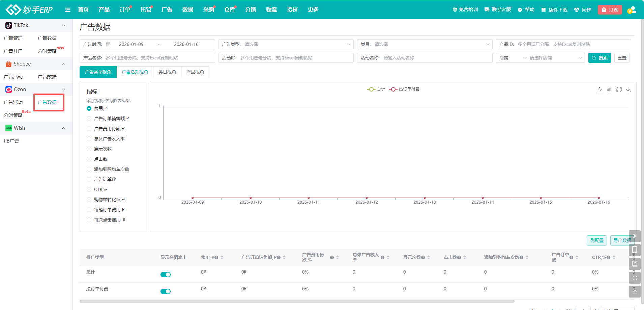Download the chart as an image
Screen dimensions: 644x310
628,89
